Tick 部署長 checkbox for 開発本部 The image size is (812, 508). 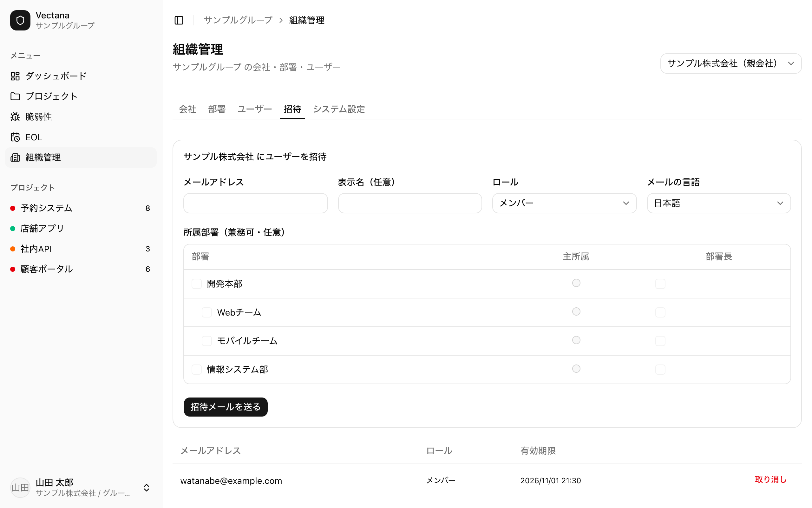tap(660, 284)
